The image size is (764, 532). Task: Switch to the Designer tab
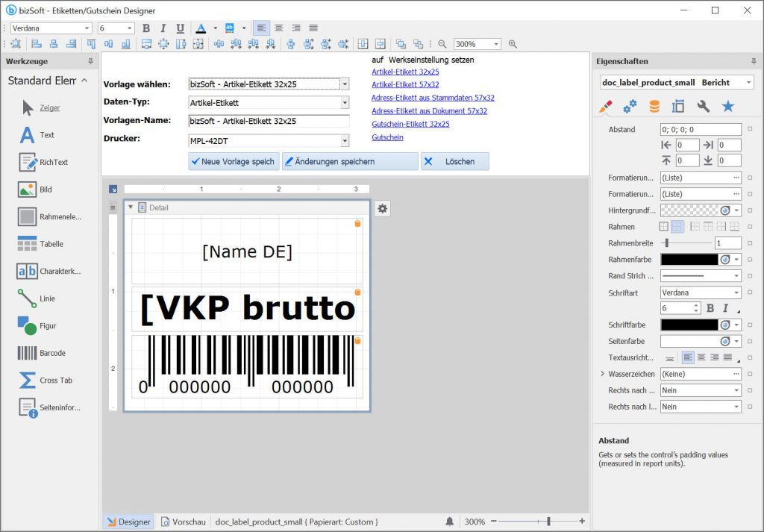point(128,522)
